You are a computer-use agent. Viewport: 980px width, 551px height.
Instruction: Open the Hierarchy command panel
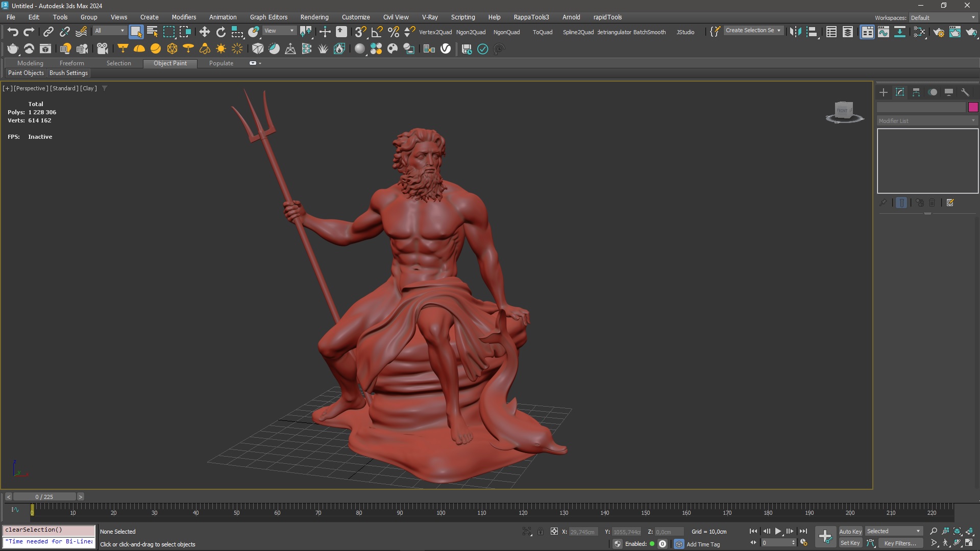coord(916,92)
